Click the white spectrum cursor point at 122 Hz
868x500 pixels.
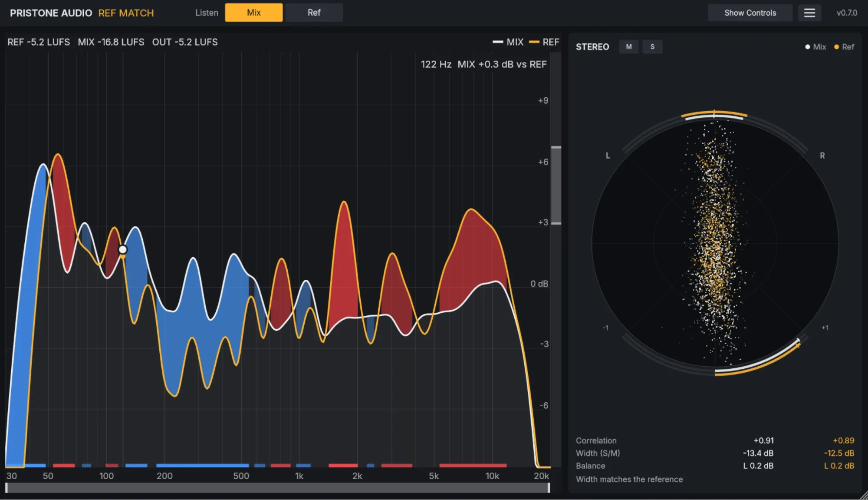pyautogui.click(x=123, y=249)
